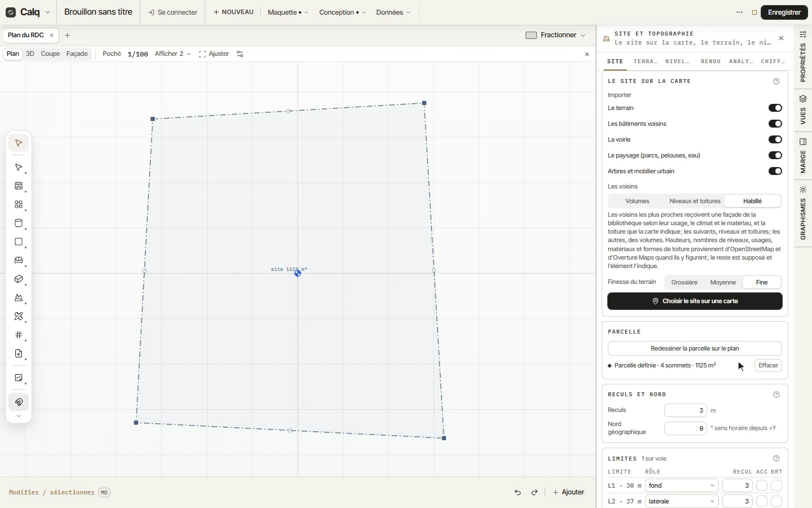
Task: Disable La voirie import switch
Action: [x=775, y=139]
